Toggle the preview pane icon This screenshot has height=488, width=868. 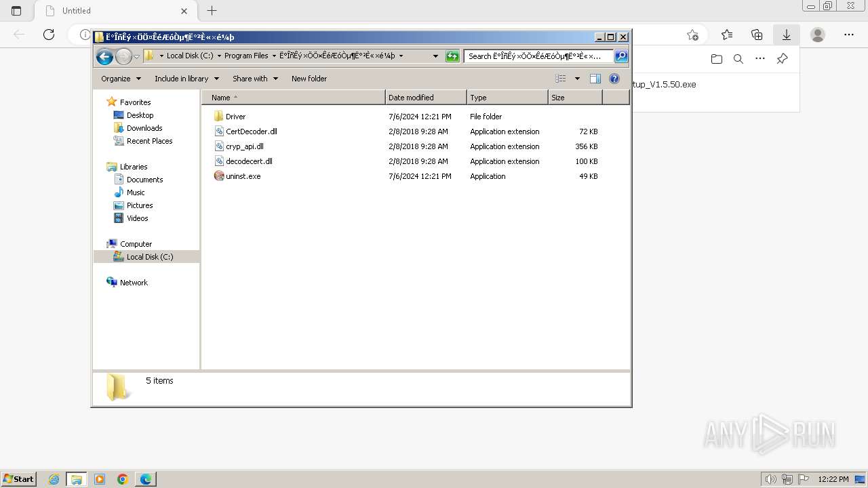pyautogui.click(x=595, y=79)
